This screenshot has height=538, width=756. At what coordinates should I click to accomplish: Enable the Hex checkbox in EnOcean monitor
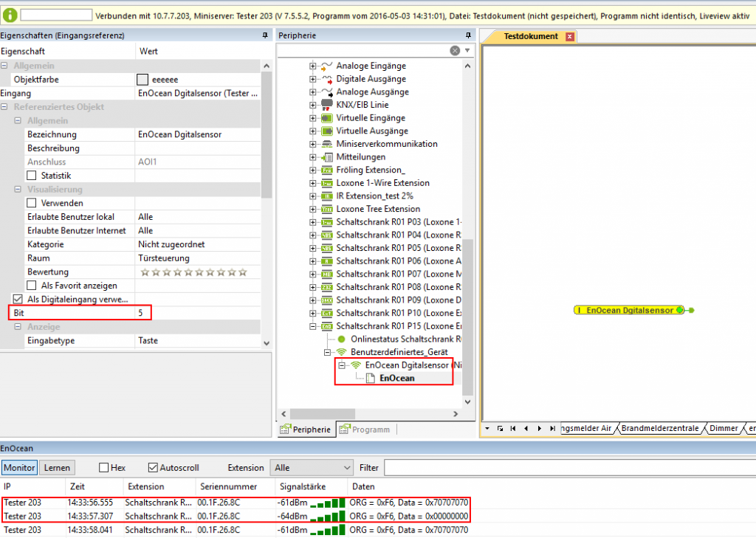tap(103, 467)
